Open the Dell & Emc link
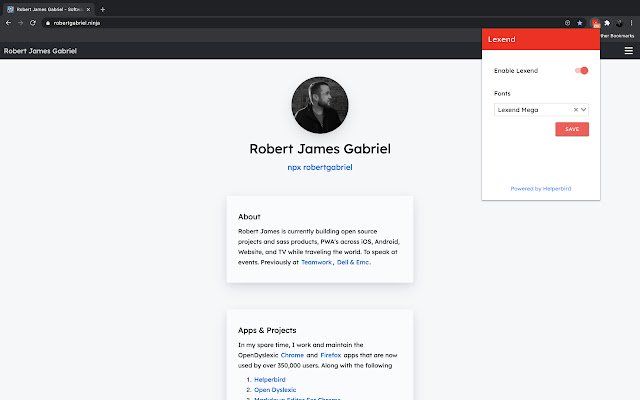Image resolution: width=640 pixels, height=400 pixels. click(353, 262)
